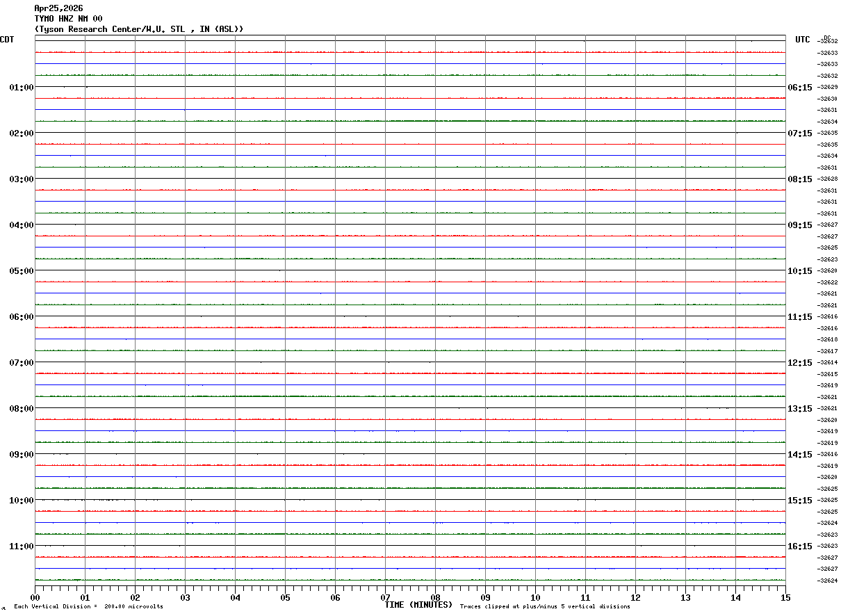Viewport: 841px width, 616px height.
Task: Click the 05:00 CDT row label
Action: (21, 270)
